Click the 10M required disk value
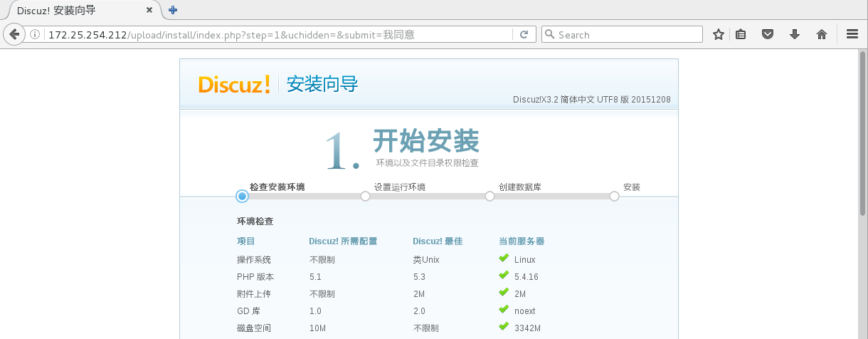 [317, 328]
